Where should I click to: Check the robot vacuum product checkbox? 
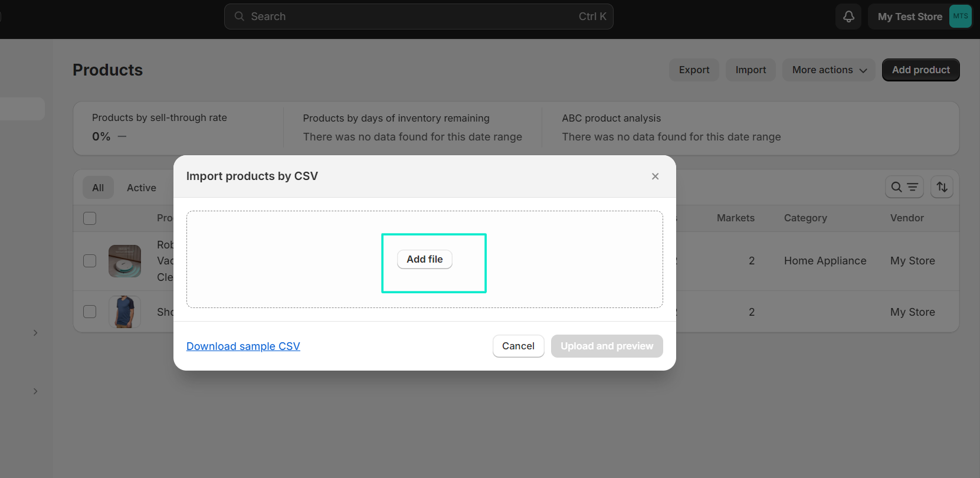click(x=90, y=261)
